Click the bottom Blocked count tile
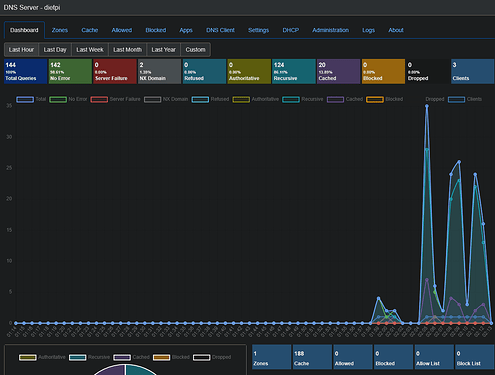The height and width of the screenshot is (375, 495). pyautogui.click(x=393, y=357)
